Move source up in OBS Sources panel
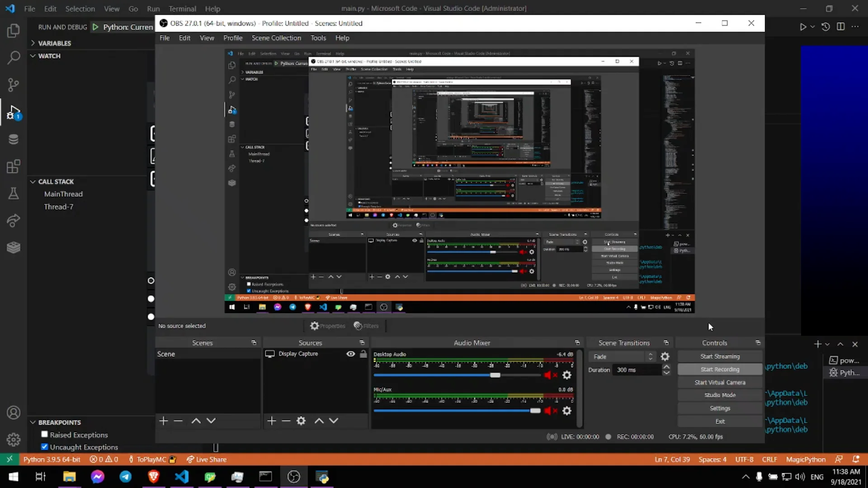868x488 pixels. (x=319, y=421)
